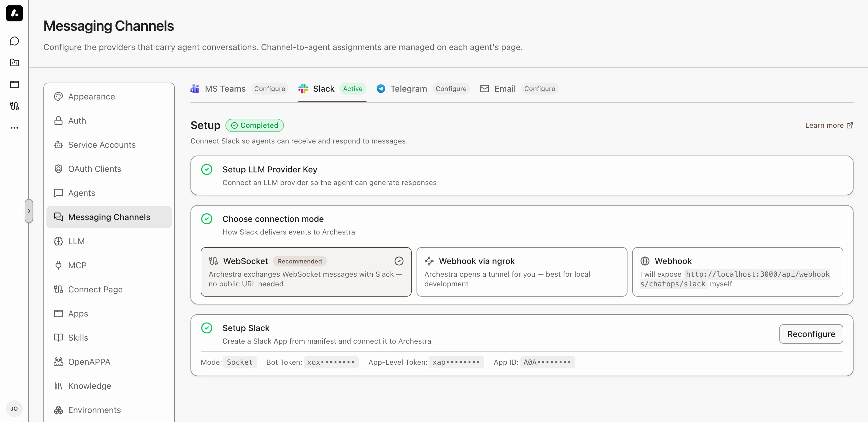Click the WebSocket selected checkmark icon
Viewport: 868px width, 422px height.
399,261
